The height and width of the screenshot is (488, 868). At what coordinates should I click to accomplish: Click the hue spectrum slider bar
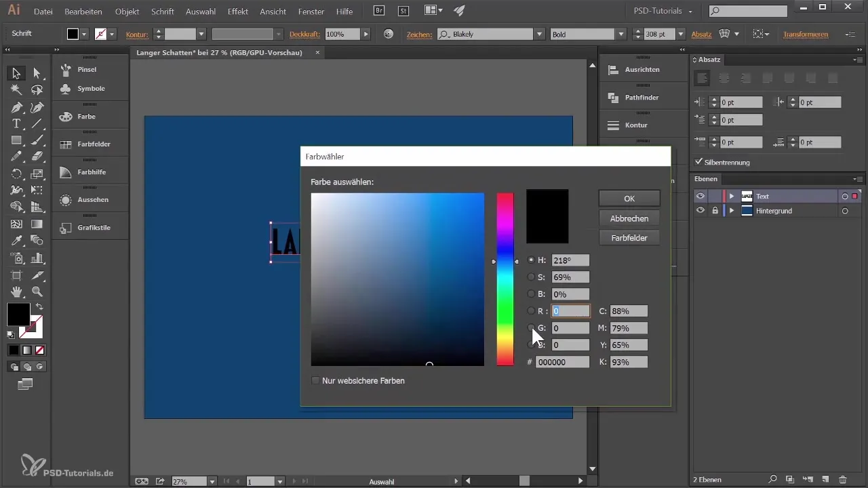click(x=505, y=279)
